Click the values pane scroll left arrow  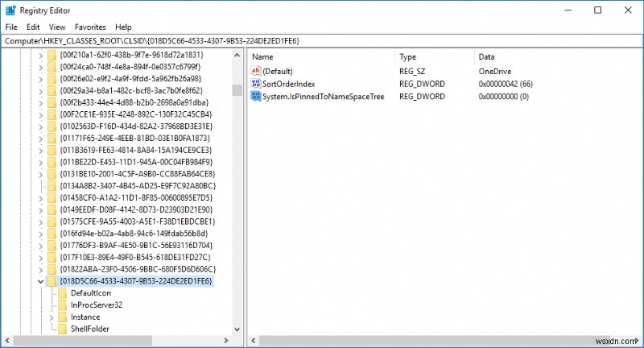click(254, 340)
